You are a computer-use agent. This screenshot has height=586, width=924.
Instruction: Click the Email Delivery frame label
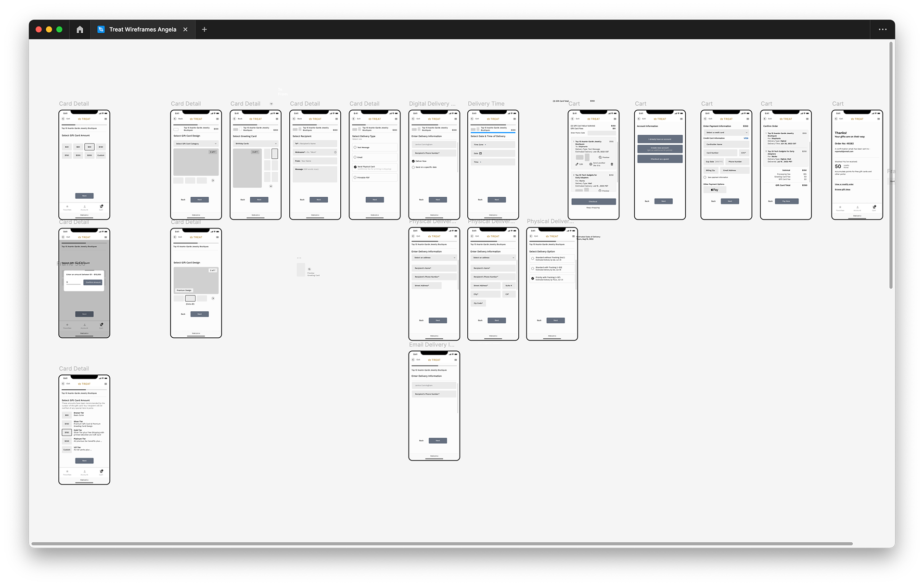point(431,345)
